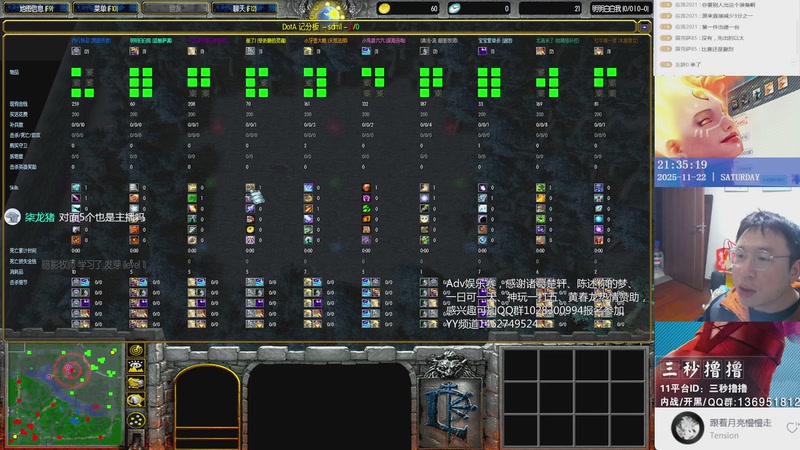Open the grayed 盟友 allies menu button
This screenshot has width=800, height=450.
point(175,8)
